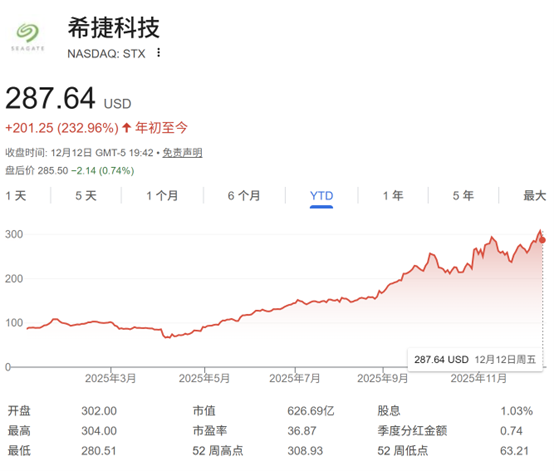The image size is (554, 471).
Task: Click the 最低 value 280.51
Action: click(99, 451)
